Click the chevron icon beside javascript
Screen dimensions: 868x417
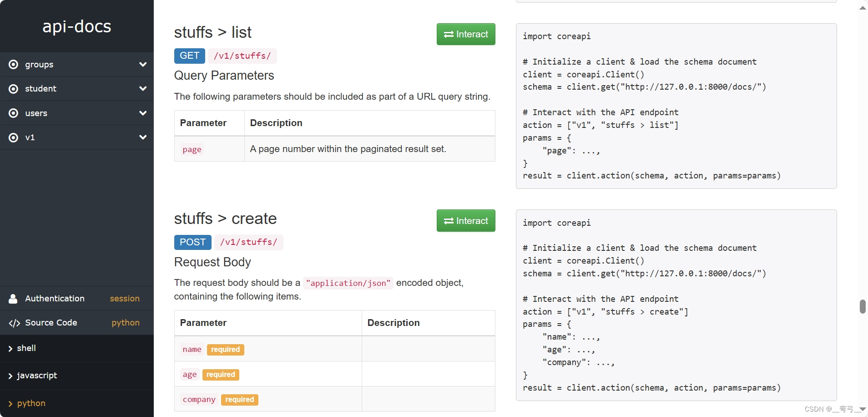pos(10,376)
